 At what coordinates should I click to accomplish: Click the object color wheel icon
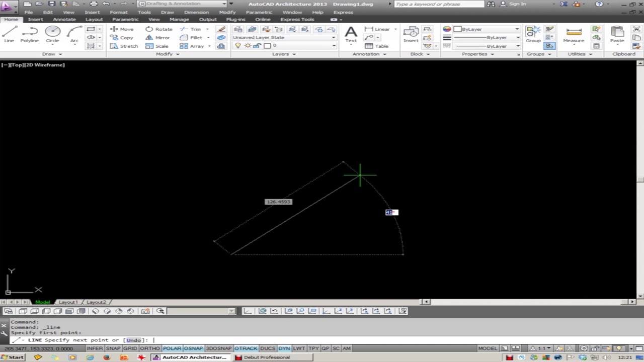pyautogui.click(x=447, y=29)
